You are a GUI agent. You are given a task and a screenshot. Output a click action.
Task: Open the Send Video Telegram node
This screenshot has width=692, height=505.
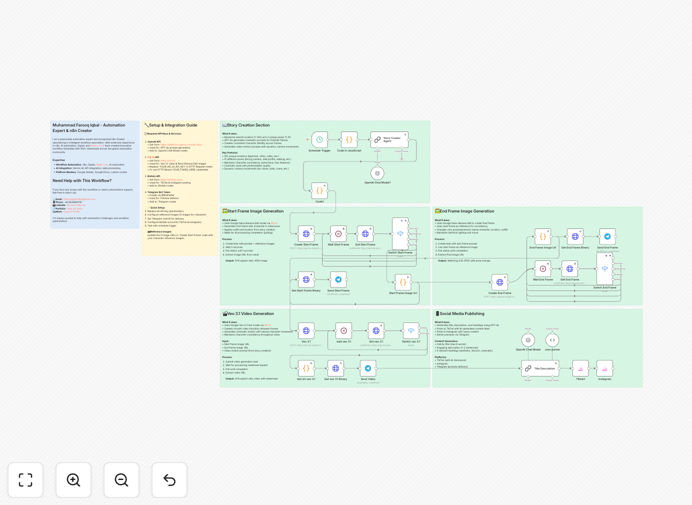(368, 369)
